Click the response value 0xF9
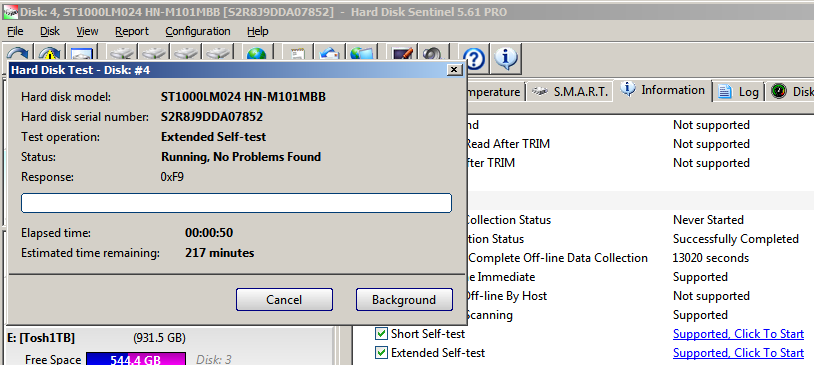Viewport: 814px width, 365px height. tap(172, 177)
